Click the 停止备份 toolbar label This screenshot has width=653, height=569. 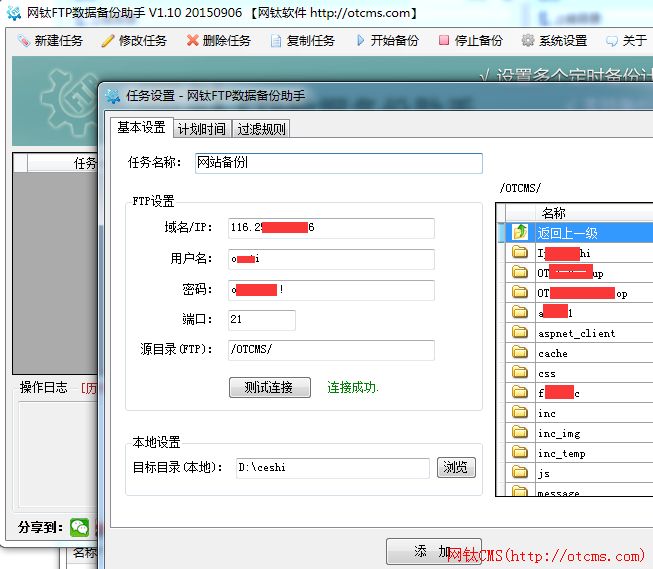point(479,41)
